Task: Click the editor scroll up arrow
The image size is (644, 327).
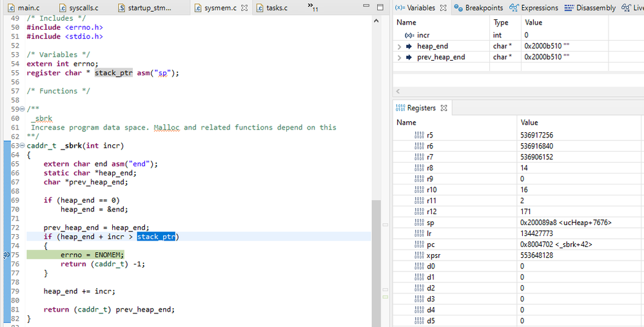Action: (376, 21)
